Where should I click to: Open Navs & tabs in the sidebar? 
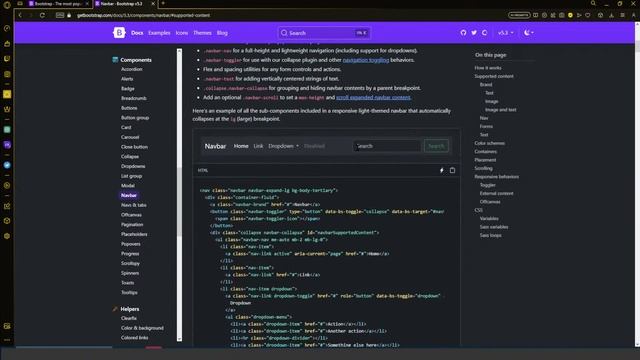pos(133,205)
